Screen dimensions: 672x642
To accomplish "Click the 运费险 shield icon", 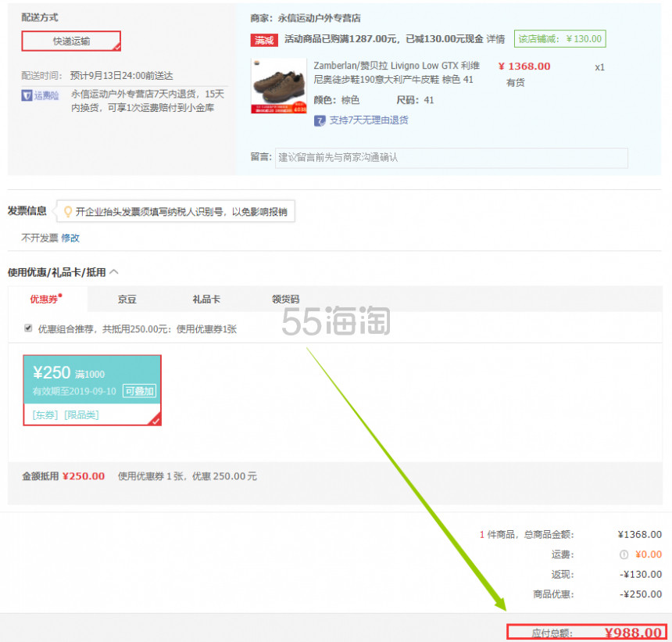I will (x=27, y=95).
